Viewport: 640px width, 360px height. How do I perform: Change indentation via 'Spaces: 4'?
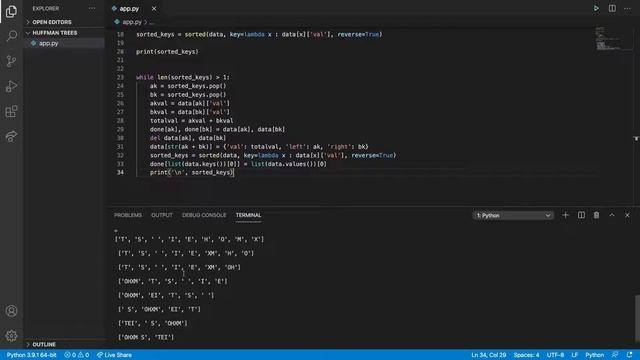[526, 355]
